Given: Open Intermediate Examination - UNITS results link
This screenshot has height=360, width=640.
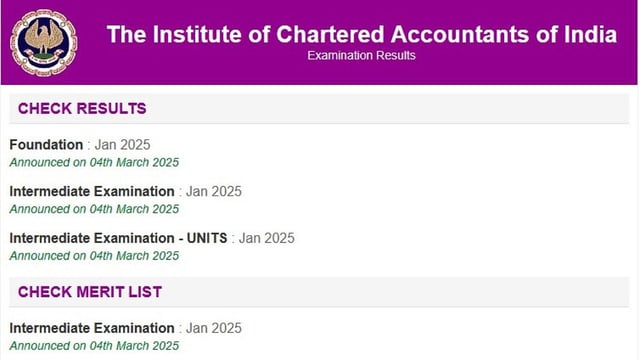Looking at the screenshot, I should point(118,238).
